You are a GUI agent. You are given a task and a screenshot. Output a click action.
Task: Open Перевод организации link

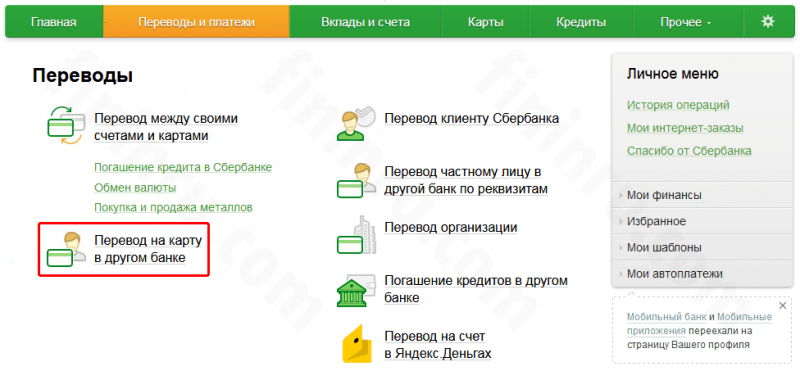tap(451, 227)
